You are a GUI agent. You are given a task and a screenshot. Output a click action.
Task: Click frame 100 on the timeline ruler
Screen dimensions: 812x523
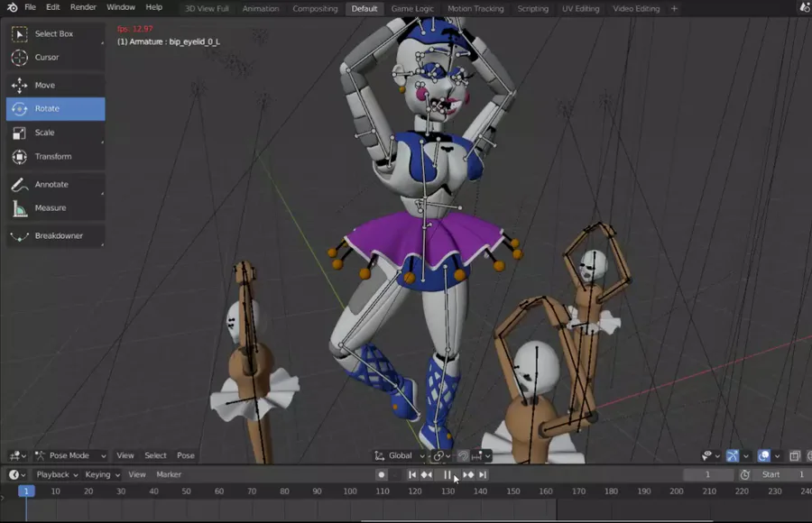click(x=350, y=491)
